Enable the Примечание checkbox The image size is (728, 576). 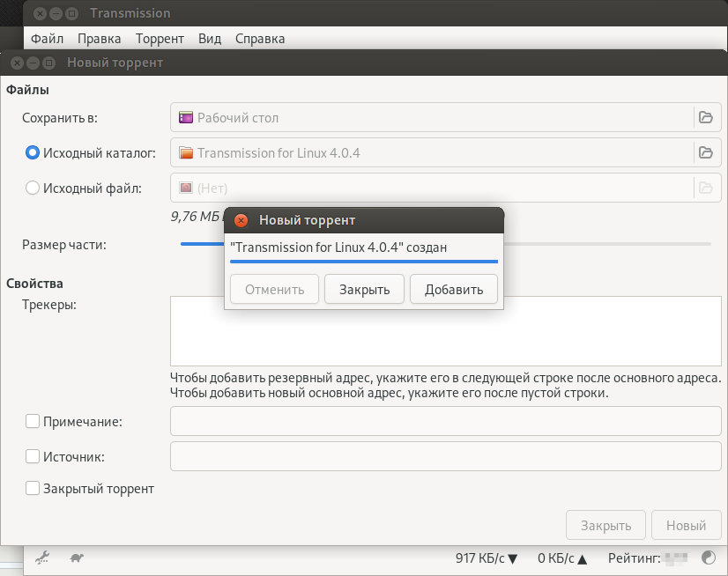tap(33, 422)
